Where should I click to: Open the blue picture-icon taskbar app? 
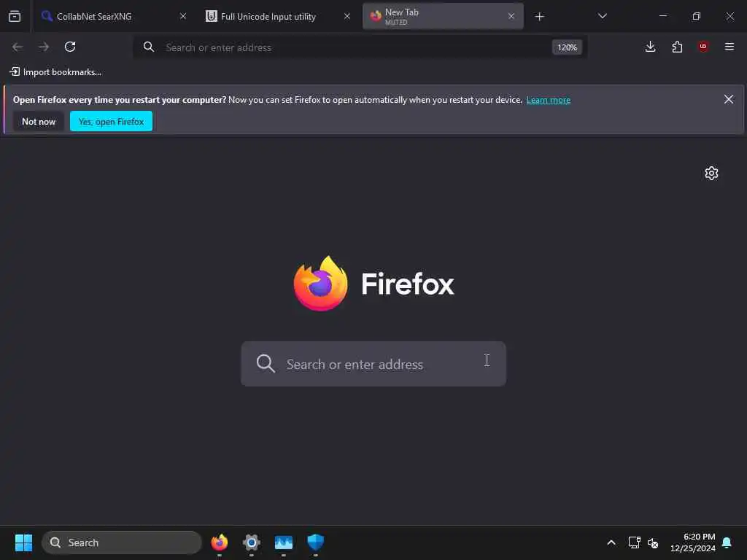(x=284, y=542)
